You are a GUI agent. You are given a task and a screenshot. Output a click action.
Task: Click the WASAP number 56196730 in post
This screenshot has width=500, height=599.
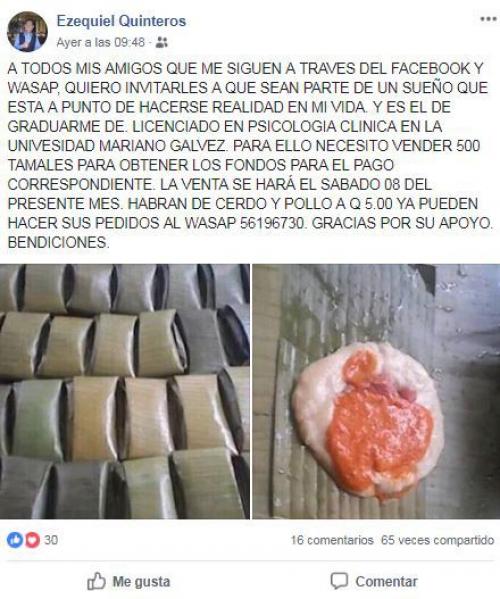pos(273,223)
